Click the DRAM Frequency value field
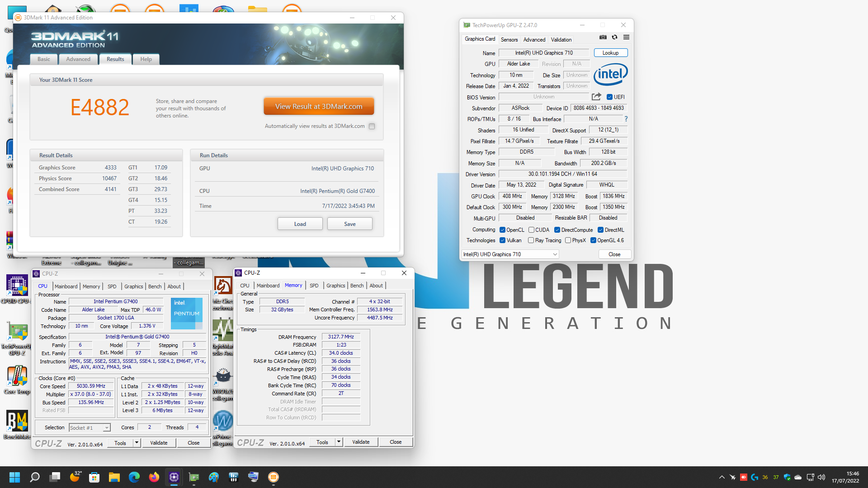The height and width of the screenshot is (488, 868). pyautogui.click(x=341, y=337)
